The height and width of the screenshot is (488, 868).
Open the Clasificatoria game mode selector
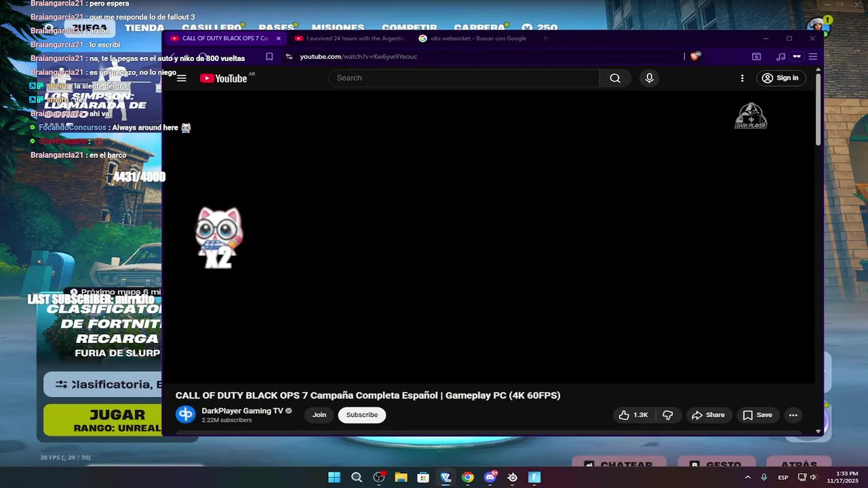(103, 384)
